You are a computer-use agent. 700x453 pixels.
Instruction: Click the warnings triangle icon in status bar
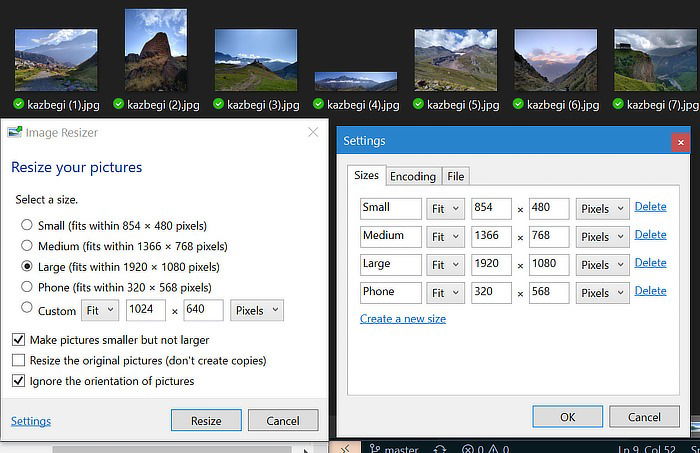click(493, 449)
